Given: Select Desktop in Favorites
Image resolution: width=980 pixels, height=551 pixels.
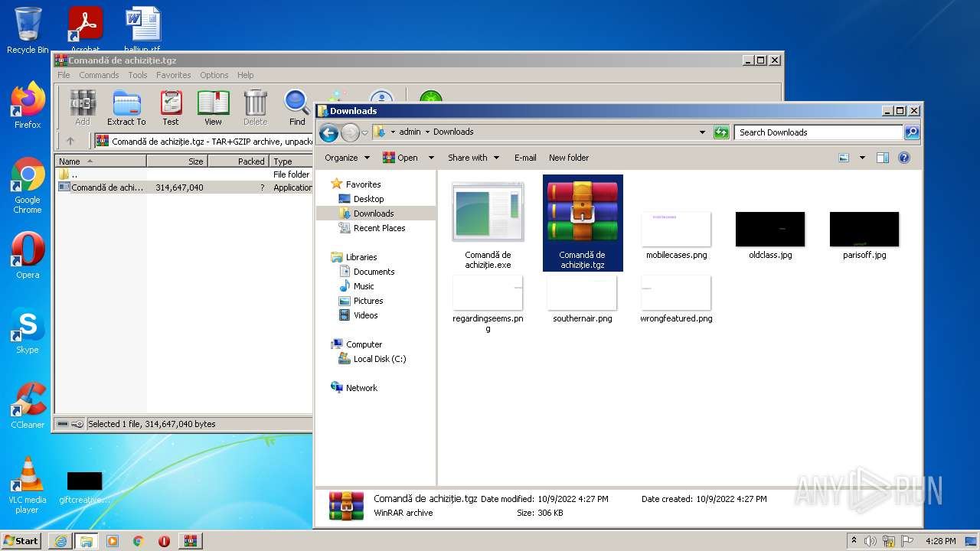Looking at the screenshot, I should point(361,199).
